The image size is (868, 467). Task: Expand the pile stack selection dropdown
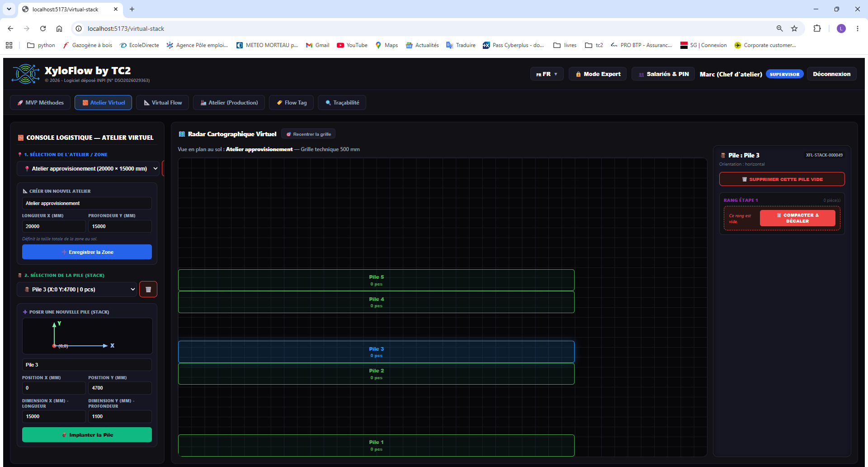tap(77, 289)
